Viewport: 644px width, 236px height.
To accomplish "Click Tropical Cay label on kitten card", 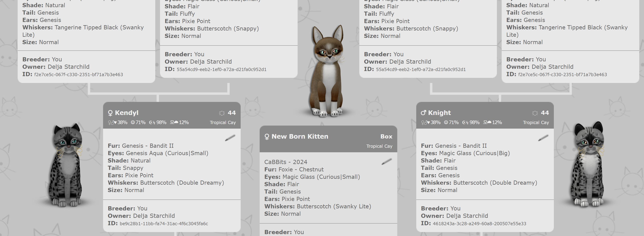I will (x=379, y=146).
